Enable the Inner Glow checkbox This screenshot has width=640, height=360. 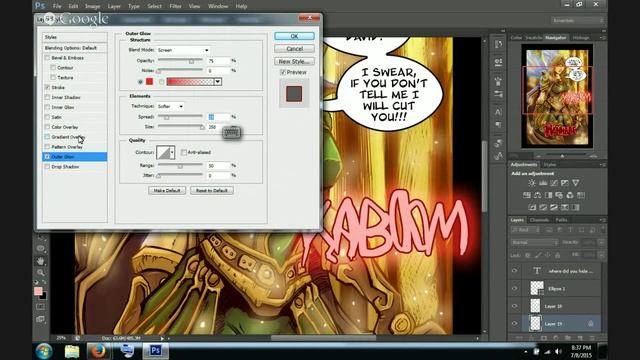(47, 107)
